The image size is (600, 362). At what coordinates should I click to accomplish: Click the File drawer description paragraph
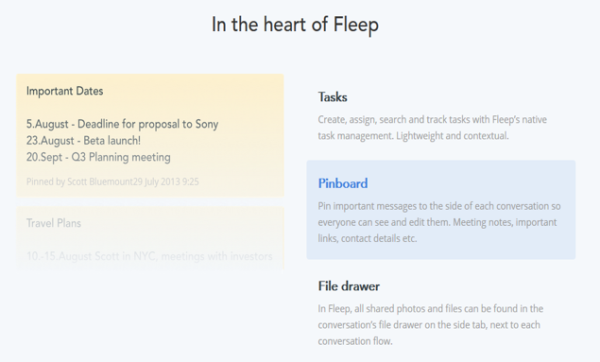pyautogui.click(x=430, y=324)
